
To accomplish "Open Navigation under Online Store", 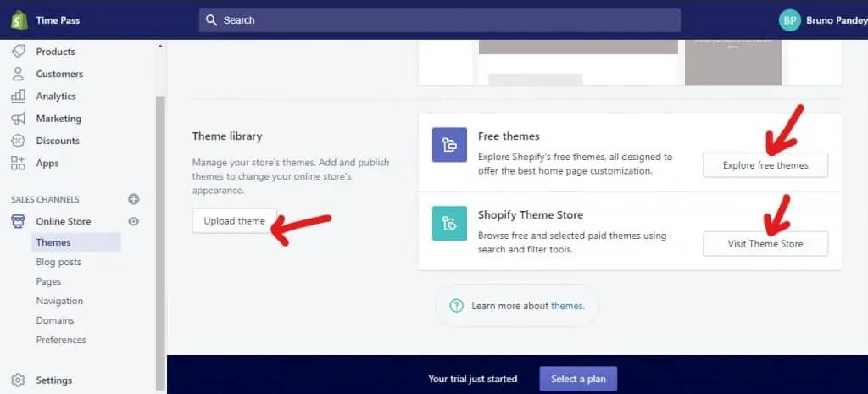I will point(59,301).
